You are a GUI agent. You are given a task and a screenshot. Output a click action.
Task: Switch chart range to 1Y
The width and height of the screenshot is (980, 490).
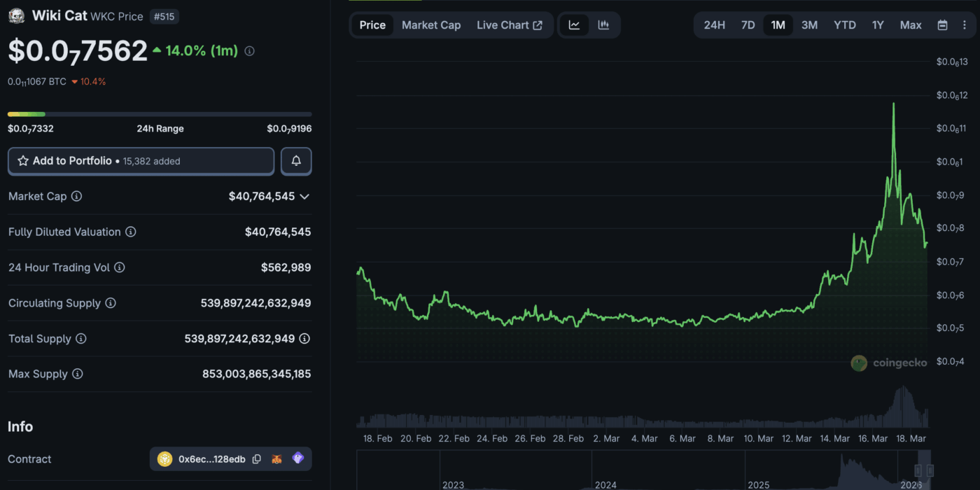click(x=878, y=25)
